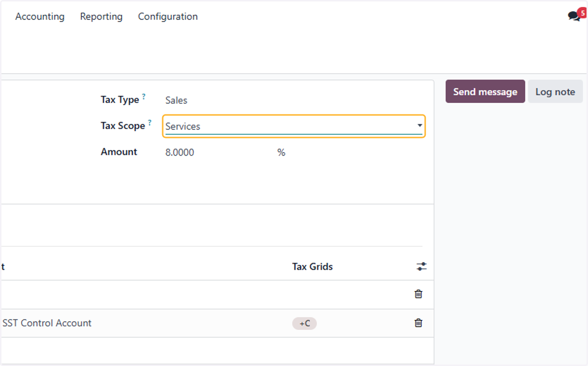Open the Configuration menu
The width and height of the screenshot is (588, 366).
coord(168,17)
